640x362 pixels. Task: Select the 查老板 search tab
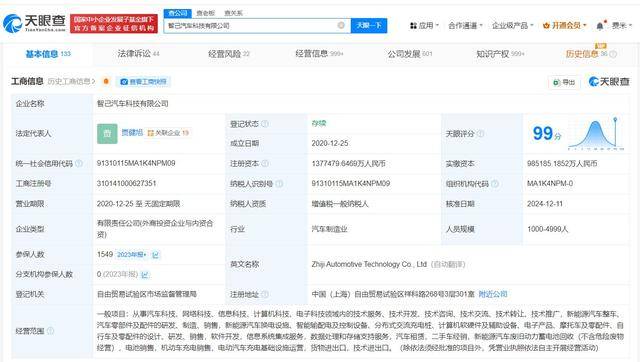206,13
